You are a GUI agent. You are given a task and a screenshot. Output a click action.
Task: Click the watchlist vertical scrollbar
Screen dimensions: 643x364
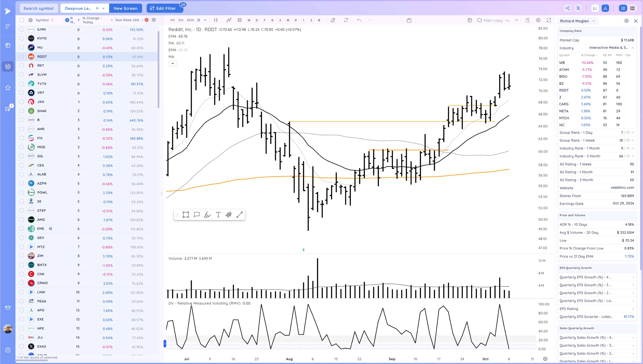[158, 70]
